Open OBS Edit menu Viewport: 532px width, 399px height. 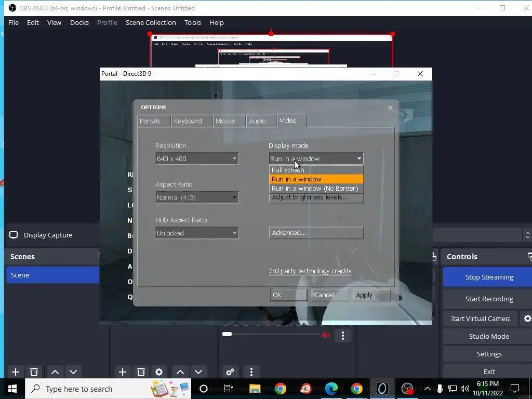click(x=33, y=23)
